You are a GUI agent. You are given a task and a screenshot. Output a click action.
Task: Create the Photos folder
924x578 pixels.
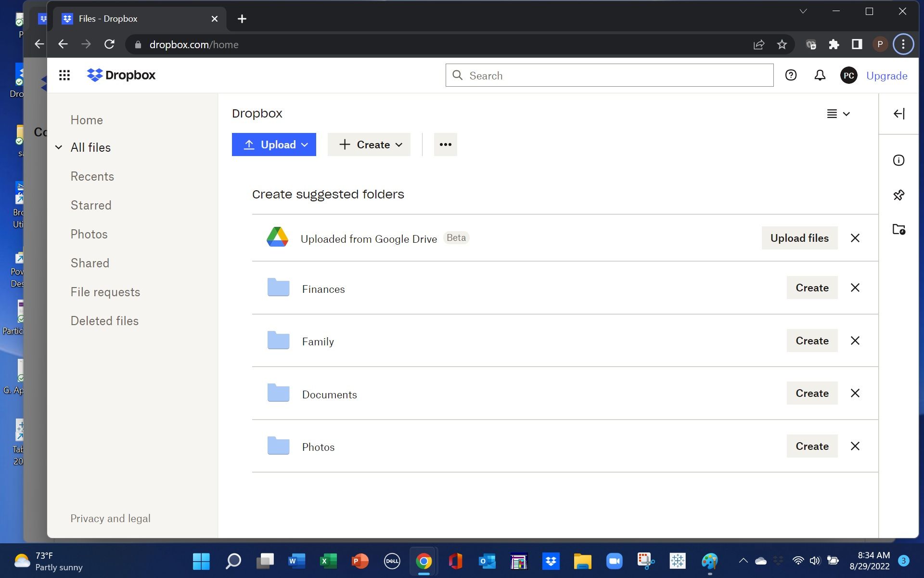pos(812,446)
